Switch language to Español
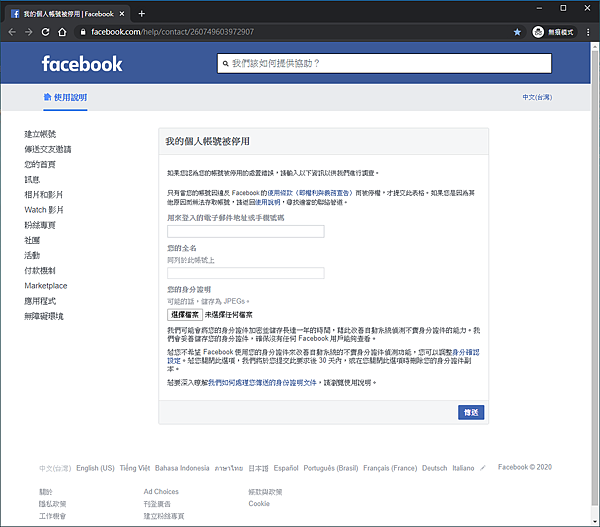Screen dimensions: 600x527 [x=286, y=468]
